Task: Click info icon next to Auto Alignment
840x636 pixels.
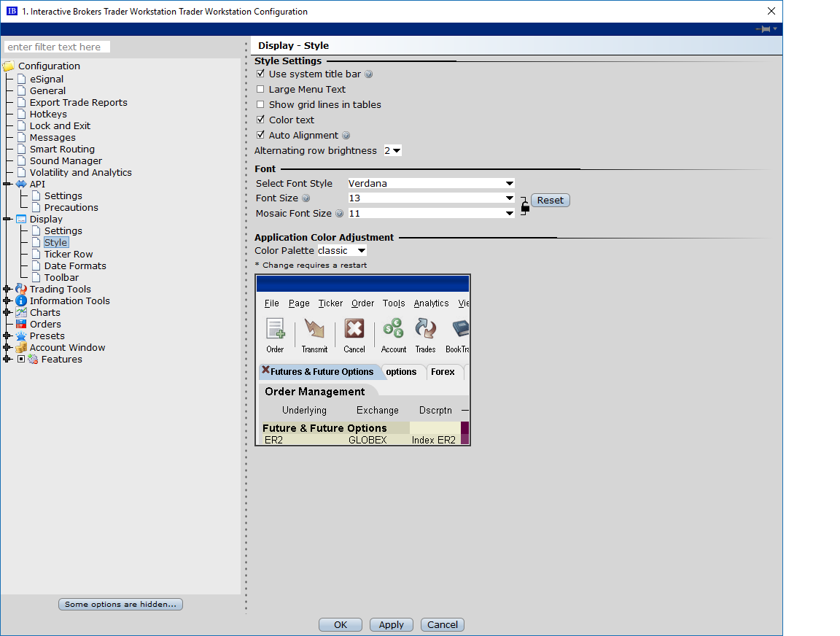Action: (346, 136)
